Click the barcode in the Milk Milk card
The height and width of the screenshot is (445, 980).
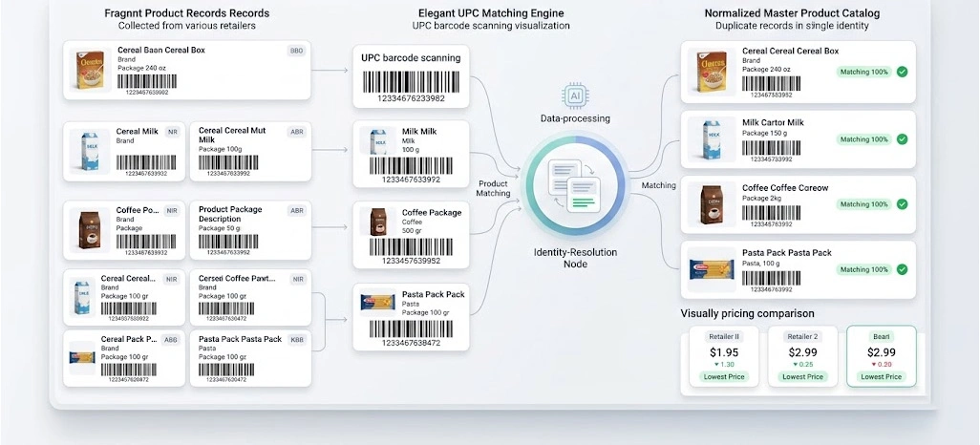click(412, 165)
